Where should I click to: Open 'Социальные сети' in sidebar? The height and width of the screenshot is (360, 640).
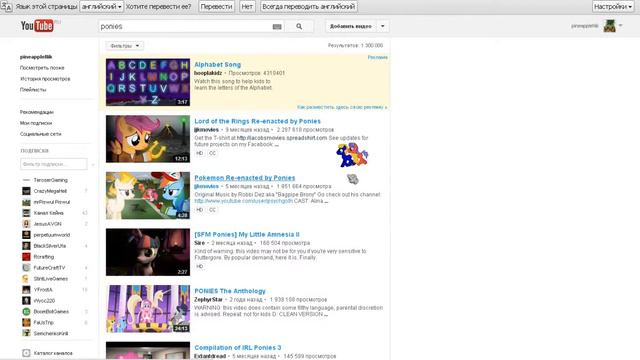click(40, 134)
